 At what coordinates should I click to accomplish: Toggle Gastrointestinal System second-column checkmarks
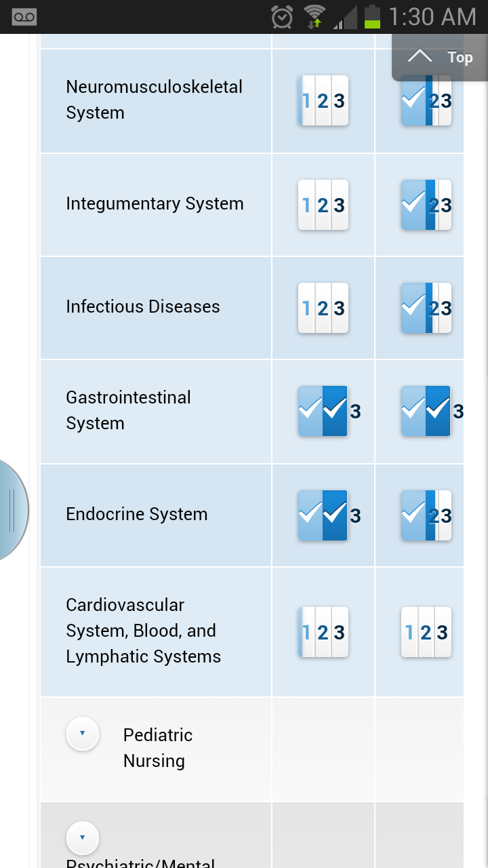(426, 411)
